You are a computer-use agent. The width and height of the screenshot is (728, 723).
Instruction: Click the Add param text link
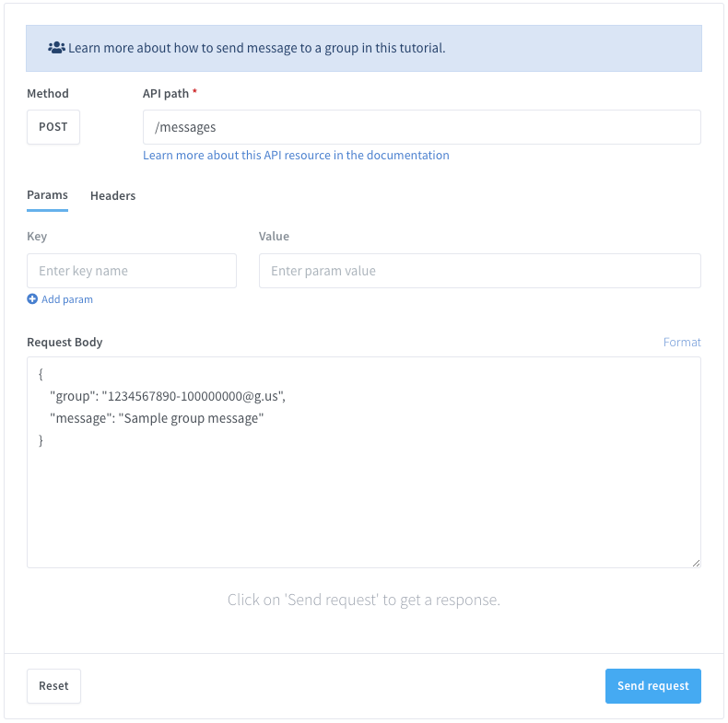(x=67, y=299)
